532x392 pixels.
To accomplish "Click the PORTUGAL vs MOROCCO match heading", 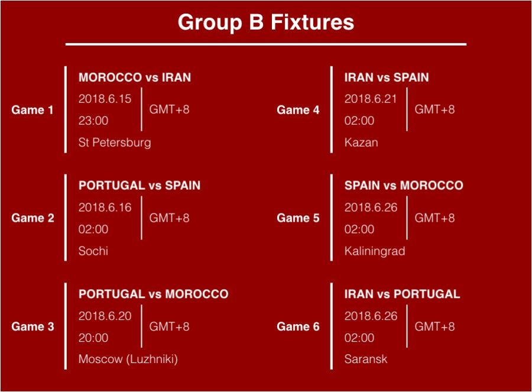I will tap(153, 294).
